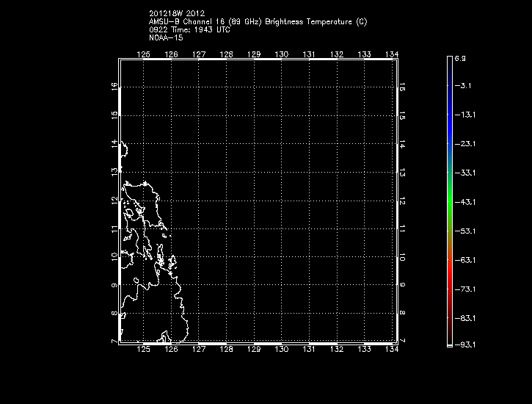Pick the 132 longitude label on top axis

click(336, 54)
